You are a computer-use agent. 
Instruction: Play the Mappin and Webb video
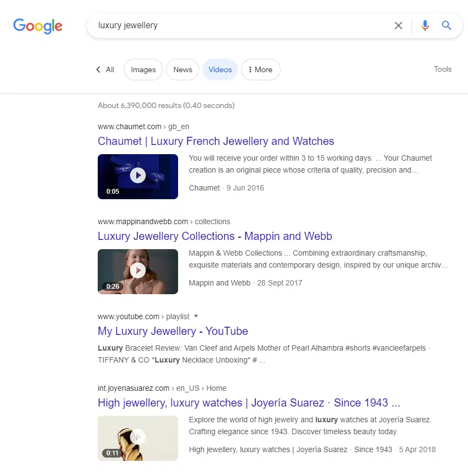pyautogui.click(x=137, y=271)
